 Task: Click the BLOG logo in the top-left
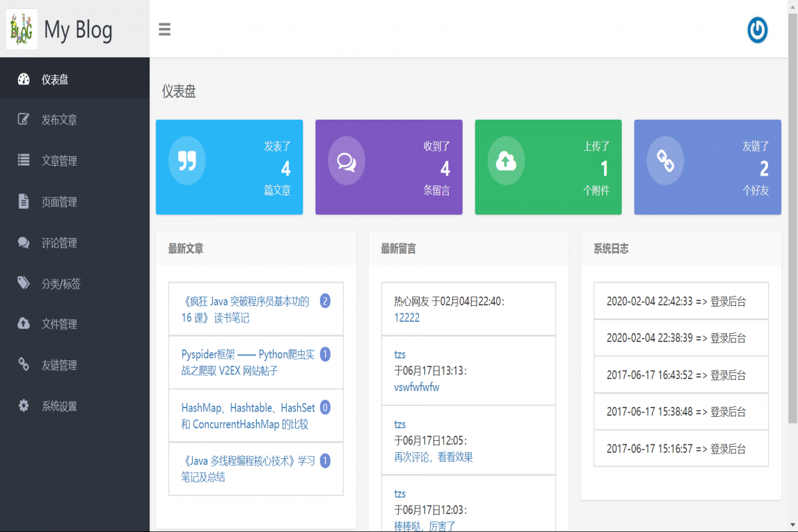tap(21, 29)
